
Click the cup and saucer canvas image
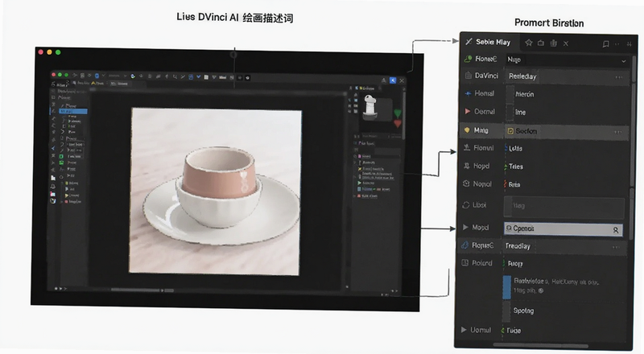[216, 191]
